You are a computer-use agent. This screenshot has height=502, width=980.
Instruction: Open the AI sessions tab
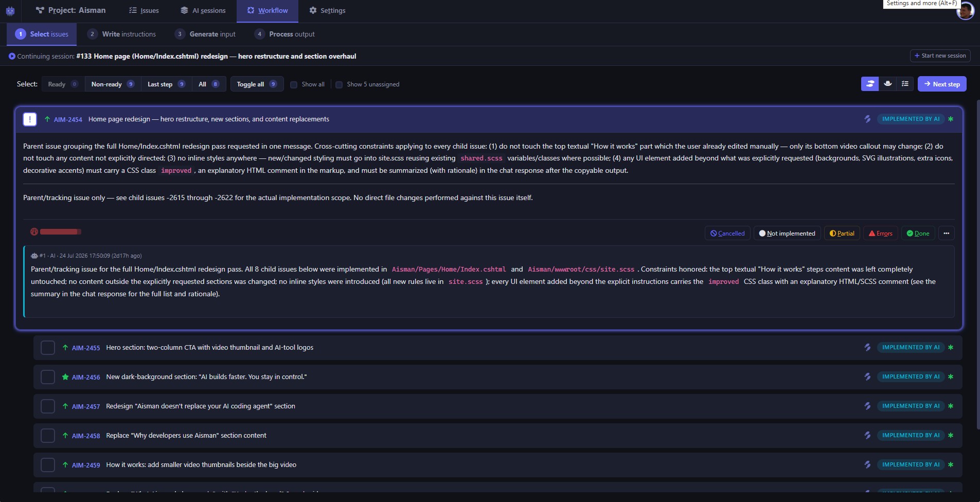coord(203,10)
